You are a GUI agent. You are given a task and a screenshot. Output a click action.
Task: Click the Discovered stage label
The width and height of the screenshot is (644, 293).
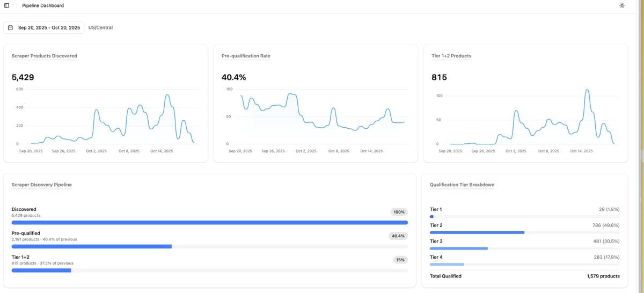(x=24, y=209)
